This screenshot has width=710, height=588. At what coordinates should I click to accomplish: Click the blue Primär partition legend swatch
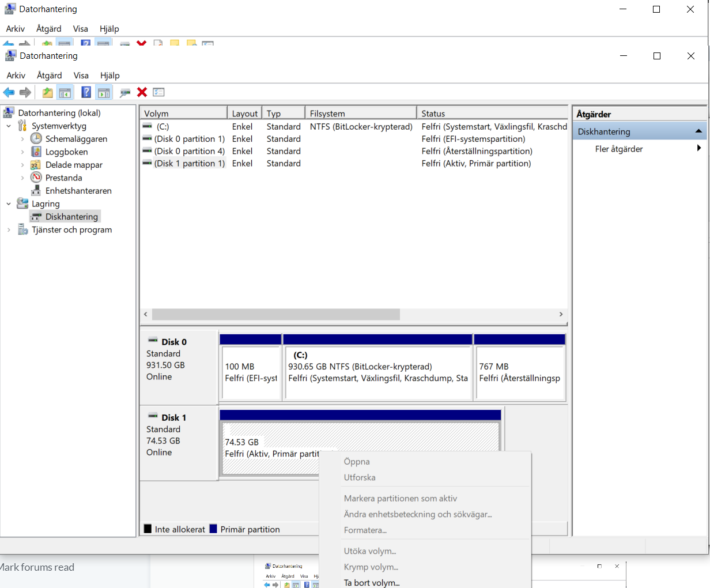tap(213, 529)
